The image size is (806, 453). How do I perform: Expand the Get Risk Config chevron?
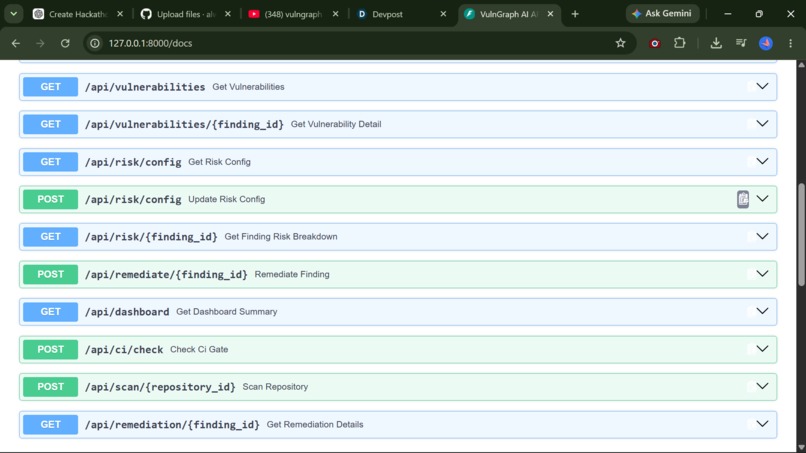point(762,161)
